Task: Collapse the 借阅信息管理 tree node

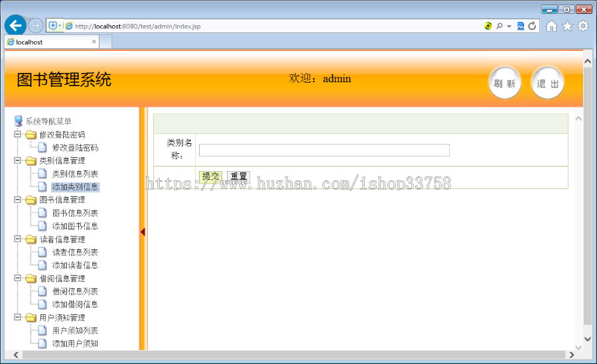Action: click(17, 278)
